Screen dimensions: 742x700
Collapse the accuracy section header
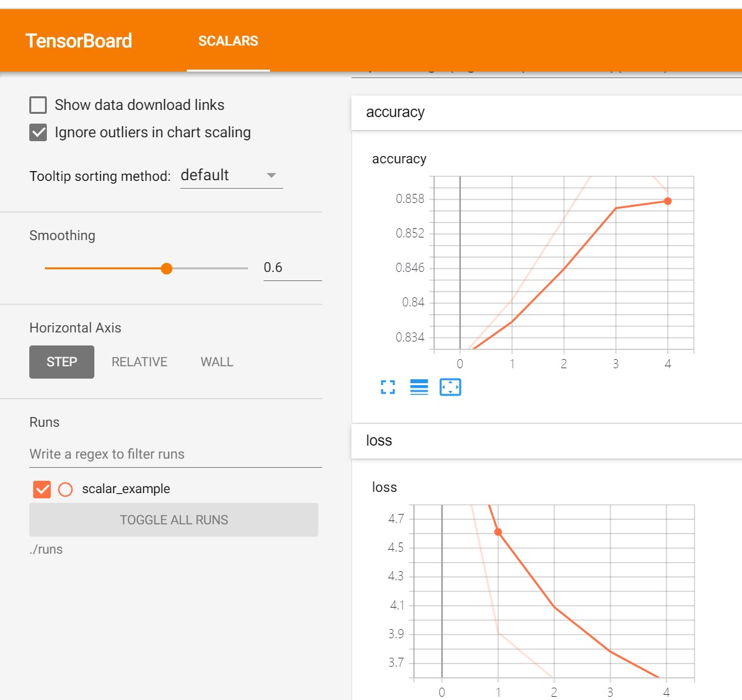[x=547, y=113]
